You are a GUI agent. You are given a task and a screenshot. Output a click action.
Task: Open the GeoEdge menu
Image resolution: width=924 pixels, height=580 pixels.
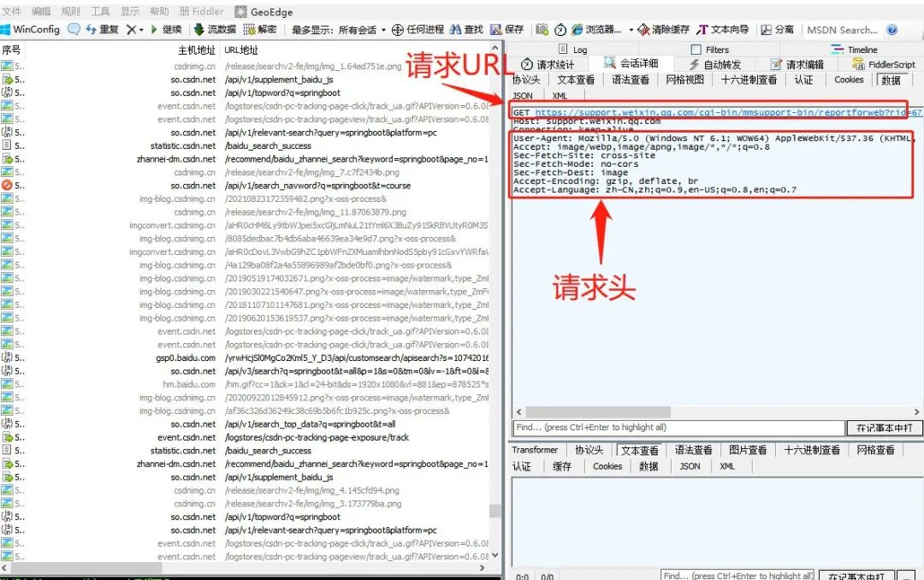(264, 11)
